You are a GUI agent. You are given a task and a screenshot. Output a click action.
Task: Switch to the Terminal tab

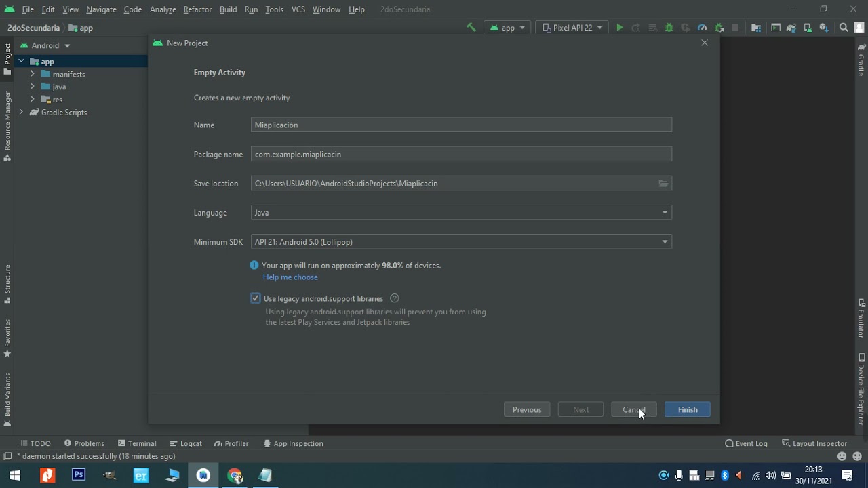click(137, 443)
